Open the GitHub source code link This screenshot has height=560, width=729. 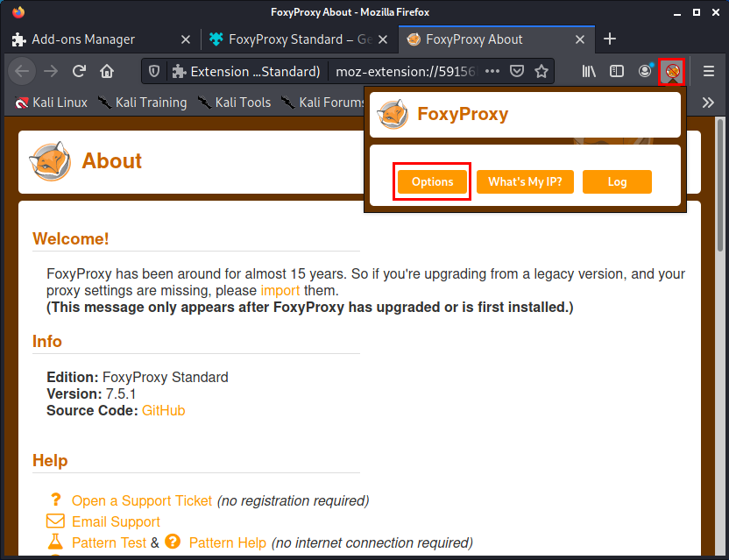click(x=163, y=411)
